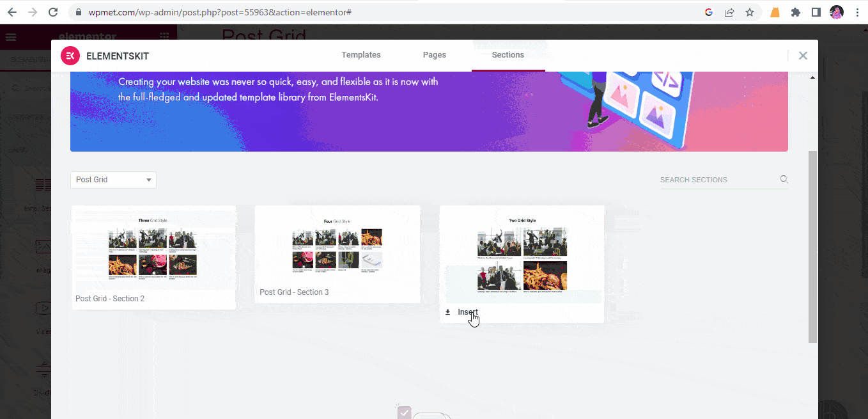The height and width of the screenshot is (419, 868).
Task: Click the search magnifier icon
Action: [x=784, y=179]
